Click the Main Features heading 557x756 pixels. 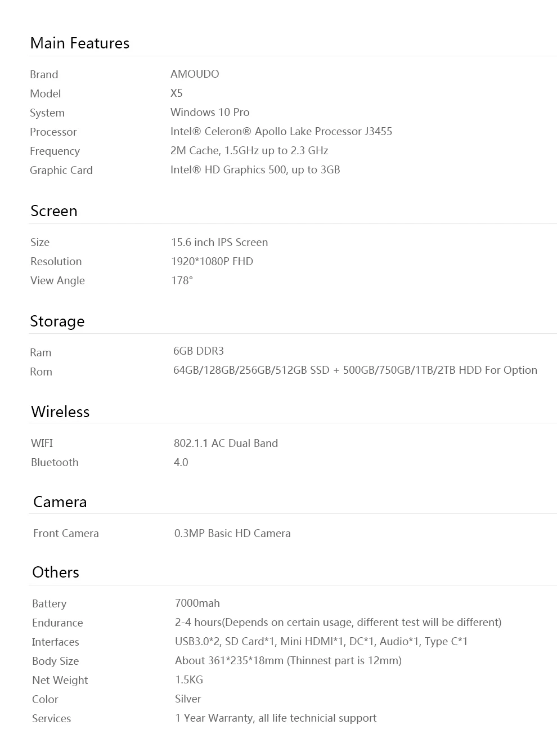pyautogui.click(x=80, y=43)
